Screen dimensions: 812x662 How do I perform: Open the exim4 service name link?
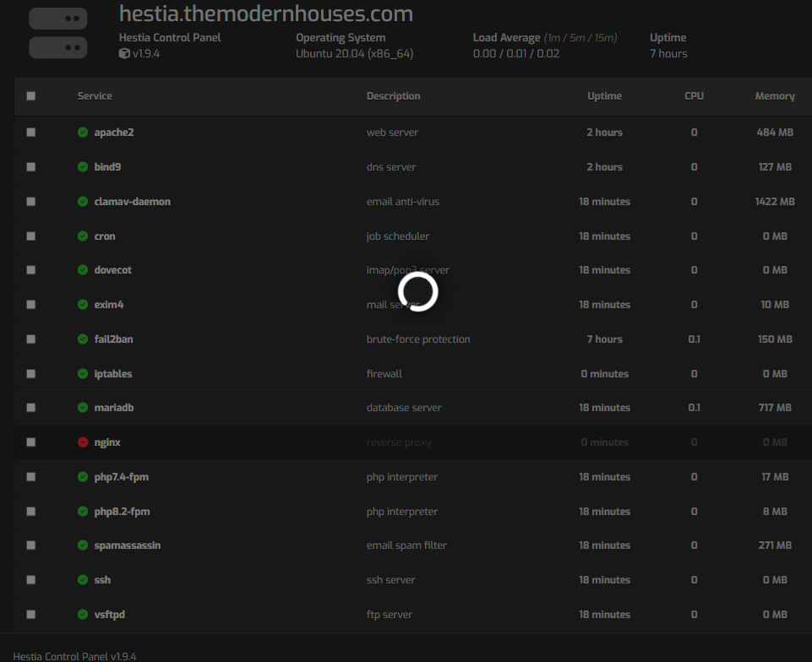[109, 305]
